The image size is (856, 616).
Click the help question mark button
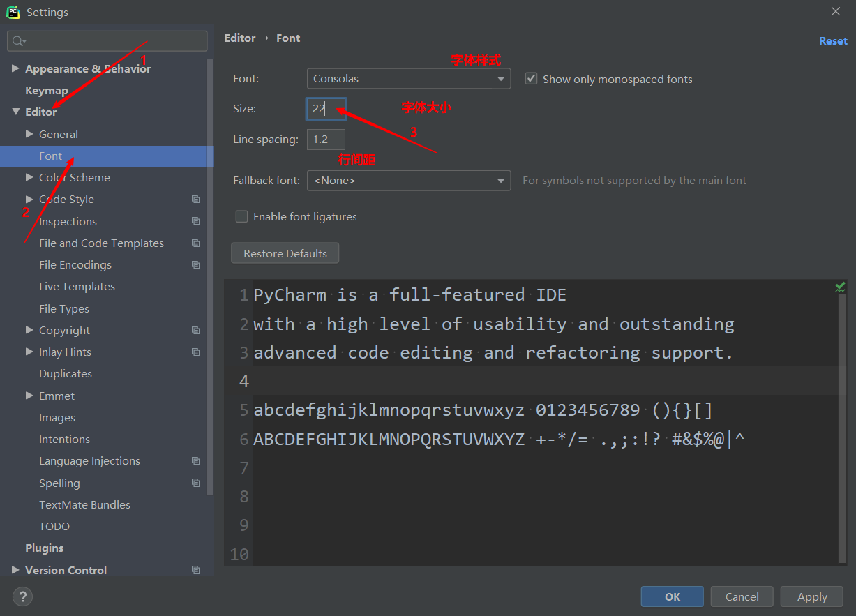coord(22,596)
